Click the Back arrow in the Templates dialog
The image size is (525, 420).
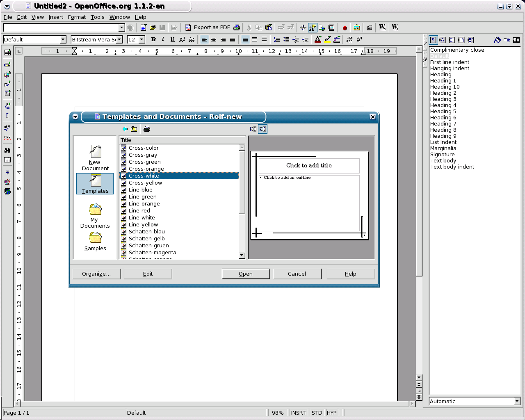125,129
